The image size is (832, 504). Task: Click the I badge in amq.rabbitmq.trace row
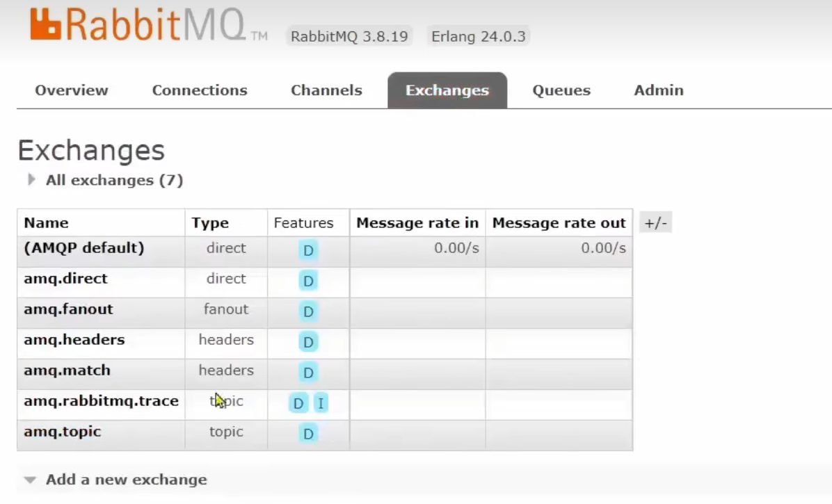pyautogui.click(x=321, y=403)
